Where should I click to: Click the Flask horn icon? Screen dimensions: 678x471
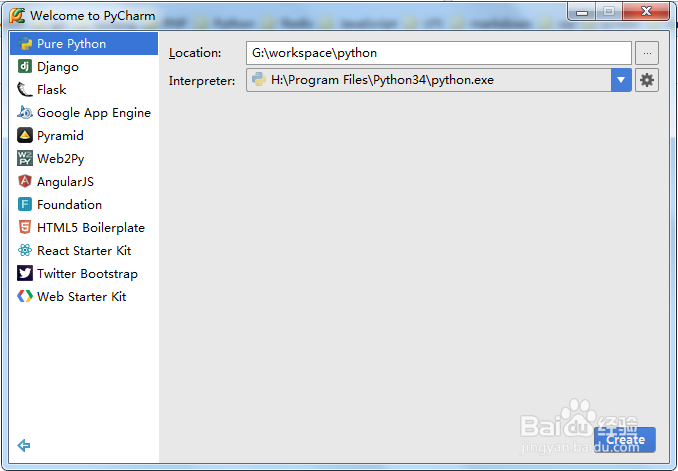tap(25, 90)
